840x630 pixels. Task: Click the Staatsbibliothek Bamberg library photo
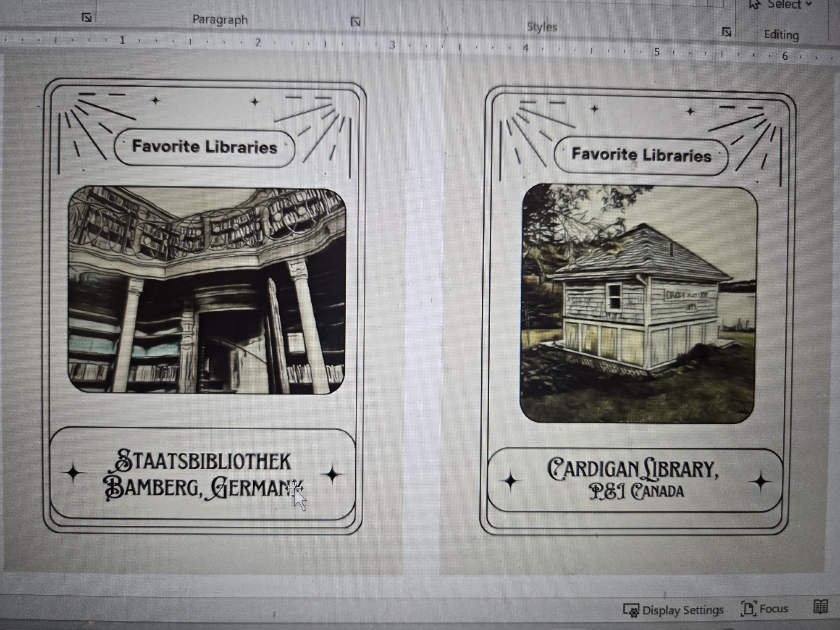click(207, 291)
